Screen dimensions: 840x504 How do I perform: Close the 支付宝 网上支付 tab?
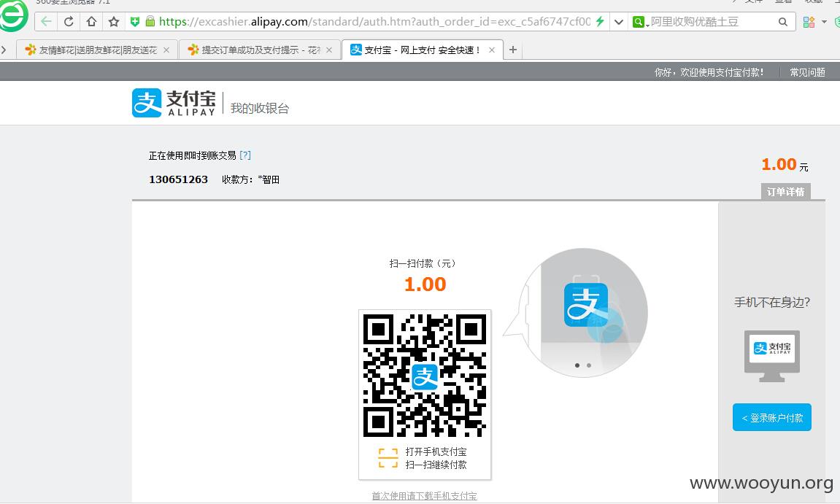pyautogui.click(x=492, y=50)
